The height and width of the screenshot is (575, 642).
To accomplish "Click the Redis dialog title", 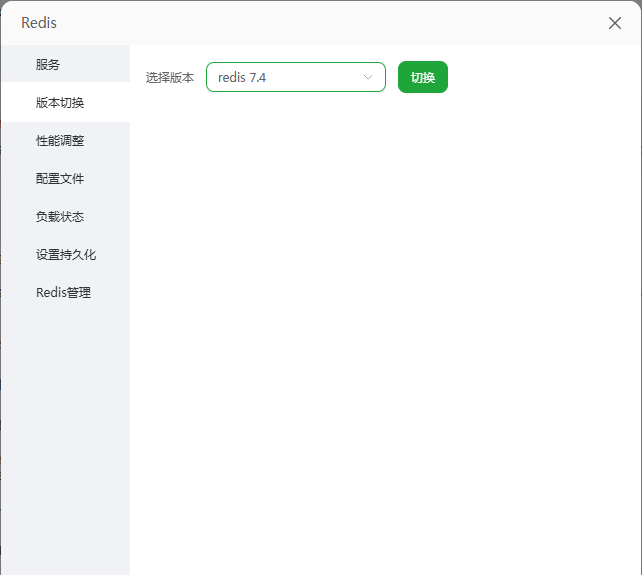I will (39, 23).
